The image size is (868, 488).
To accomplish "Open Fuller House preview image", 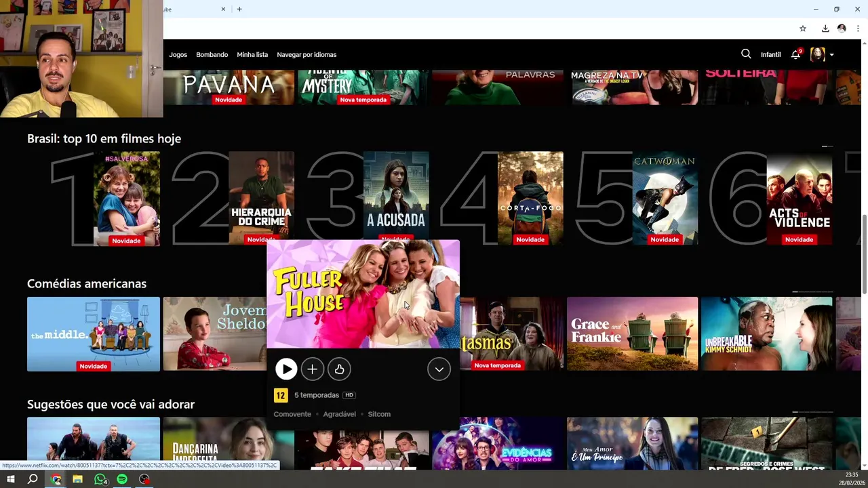I will [x=363, y=293].
